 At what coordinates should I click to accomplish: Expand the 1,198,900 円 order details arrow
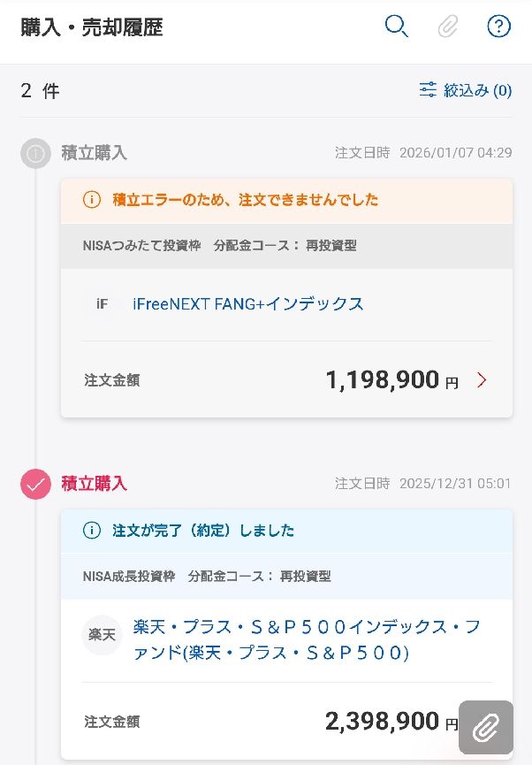coord(482,380)
